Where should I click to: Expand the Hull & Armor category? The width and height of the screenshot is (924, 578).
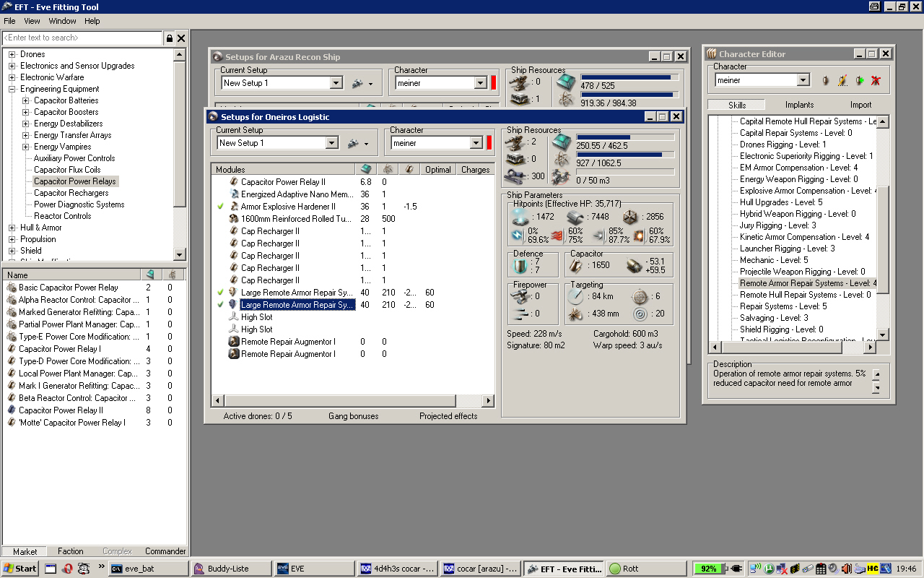coord(12,228)
